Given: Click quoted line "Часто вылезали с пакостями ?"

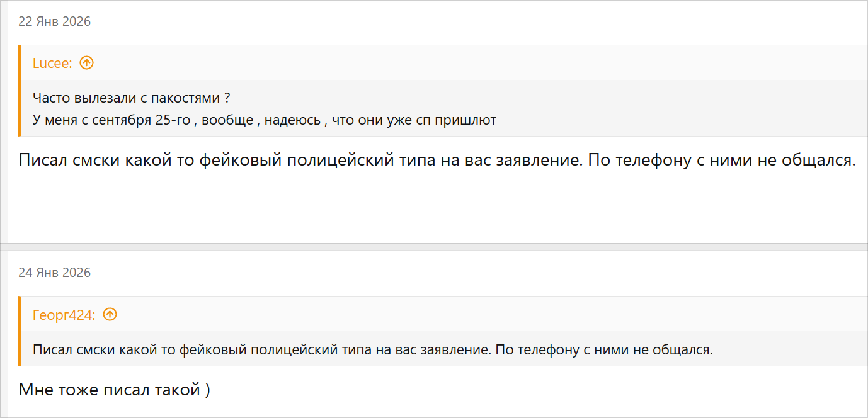Looking at the screenshot, I should pos(131,98).
